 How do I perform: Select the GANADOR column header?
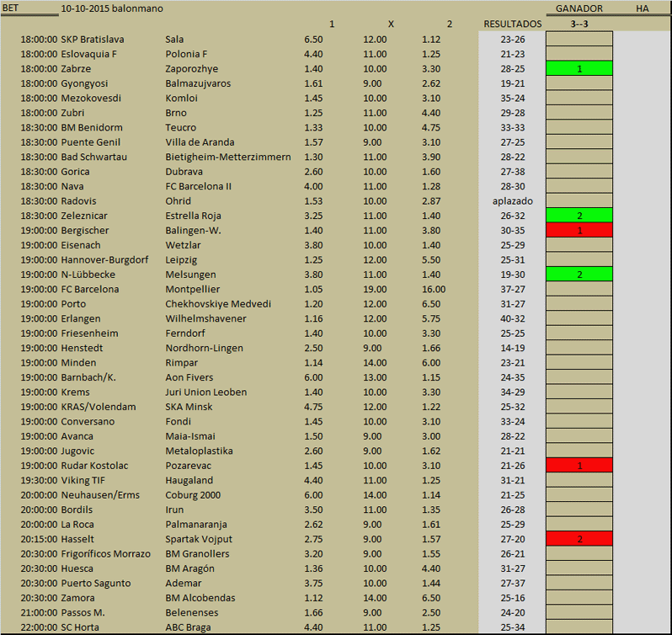(579, 8)
